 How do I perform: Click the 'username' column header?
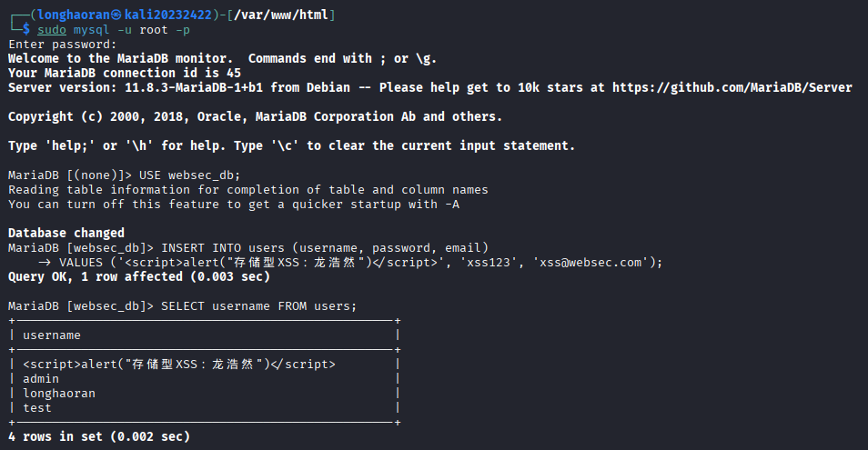[x=52, y=335]
